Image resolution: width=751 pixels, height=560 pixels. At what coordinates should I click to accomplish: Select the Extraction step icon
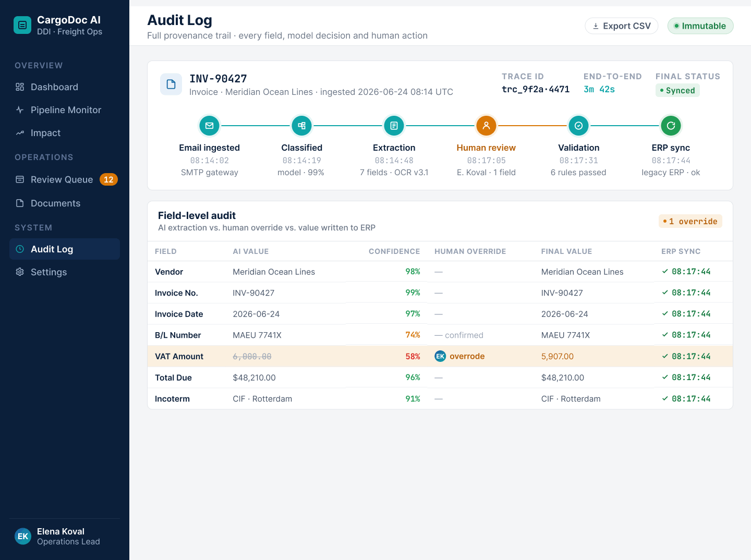[x=394, y=126]
